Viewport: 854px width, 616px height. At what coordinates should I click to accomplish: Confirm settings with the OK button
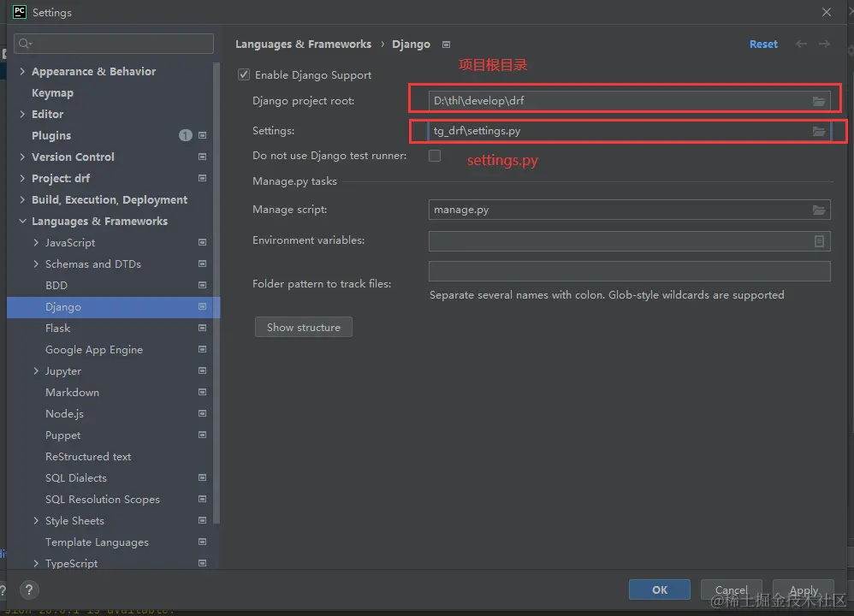(660, 589)
